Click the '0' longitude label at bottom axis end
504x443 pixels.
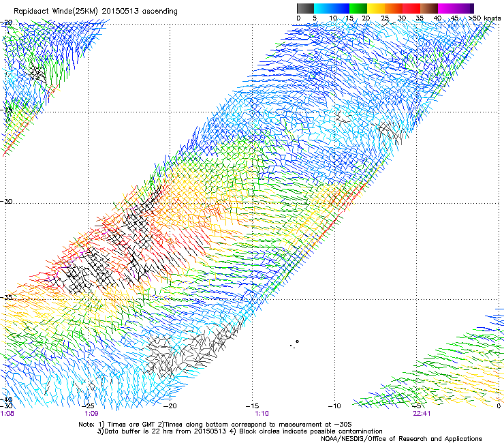pyautogui.click(x=499, y=406)
